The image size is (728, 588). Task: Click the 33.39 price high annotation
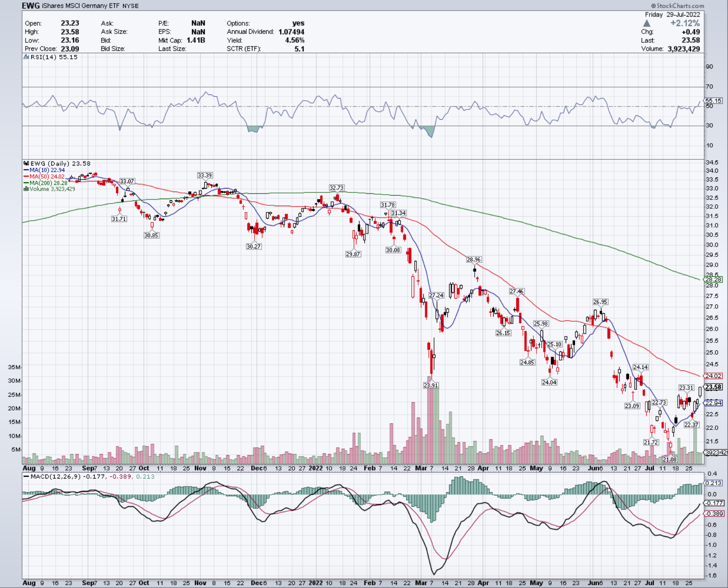pos(205,175)
